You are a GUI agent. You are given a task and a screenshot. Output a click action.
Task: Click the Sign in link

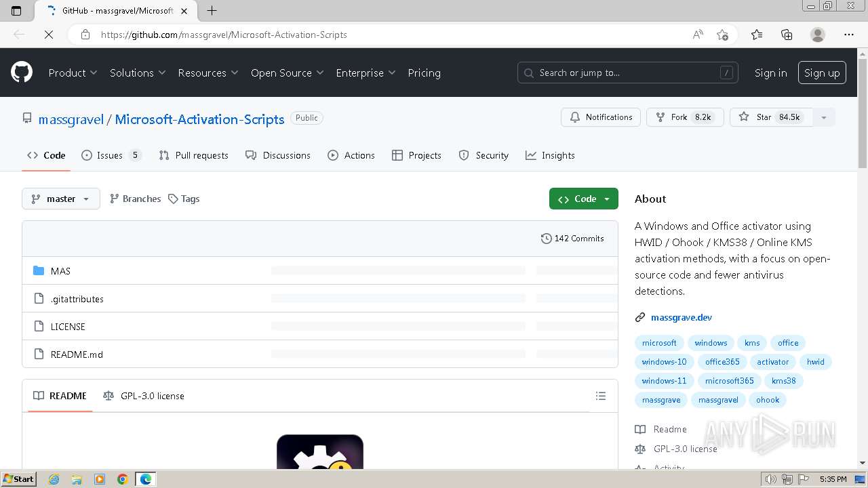click(x=771, y=73)
